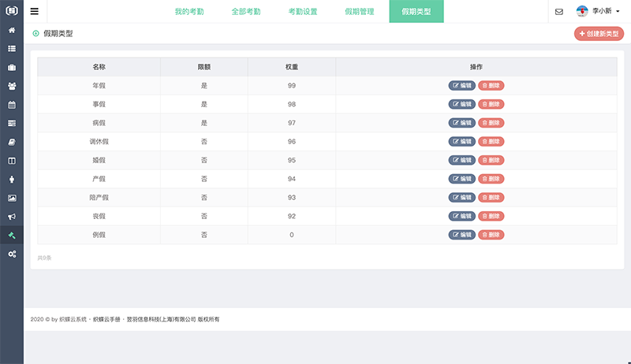631x364 pixels.
Task: Expand the 李小新 user dropdown
Action: (599, 12)
